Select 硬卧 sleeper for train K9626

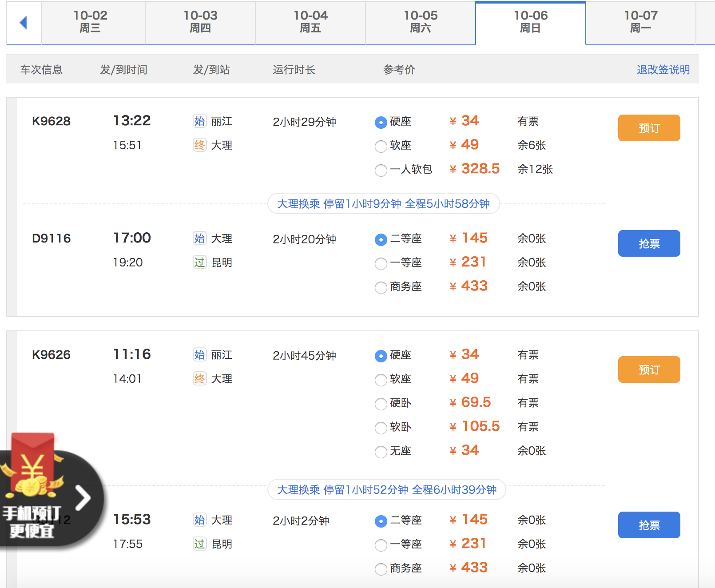381,404
